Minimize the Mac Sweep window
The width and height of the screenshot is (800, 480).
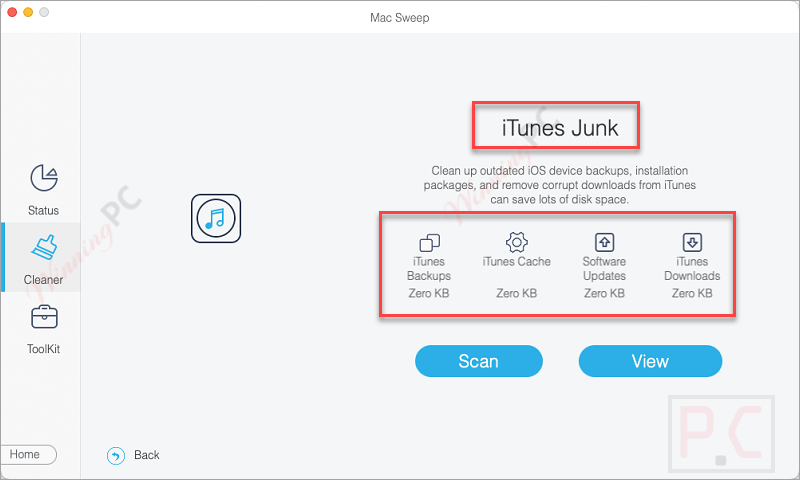pyautogui.click(x=28, y=12)
